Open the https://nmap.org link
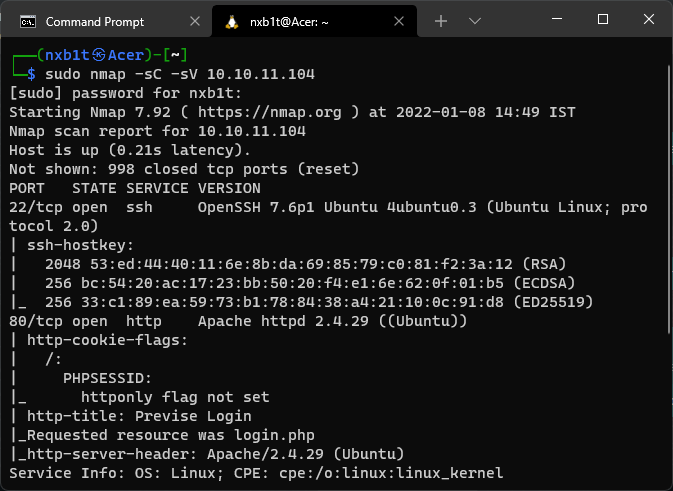Viewport: 673px width, 491px height. click(283, 112)
